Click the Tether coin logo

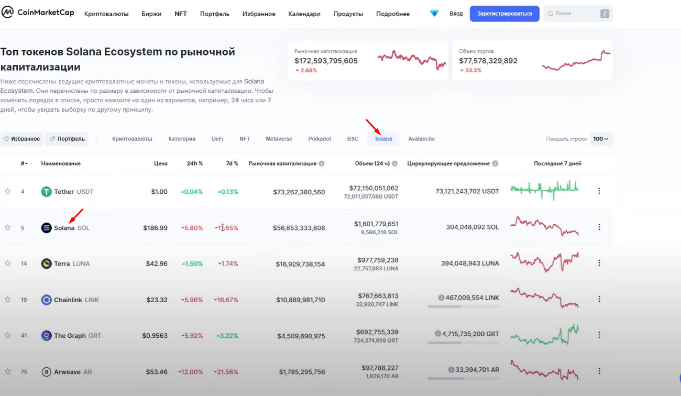[46, 191]
